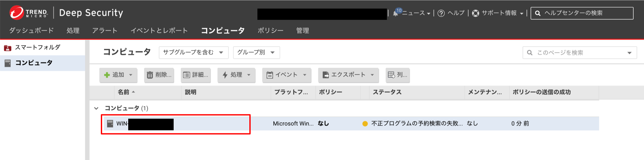Select スマートフォルダ in sidebar
This screenshot has height=160, width=644.
[x=38, y=47]
